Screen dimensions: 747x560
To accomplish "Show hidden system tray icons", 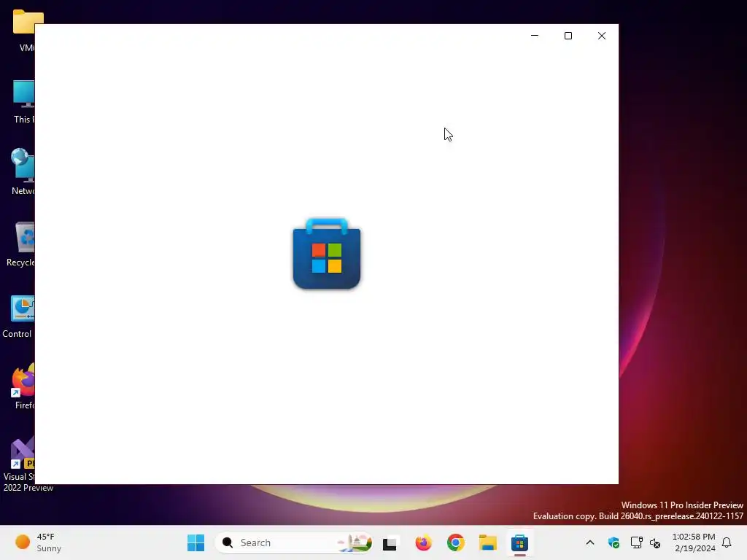I will 589,542.
